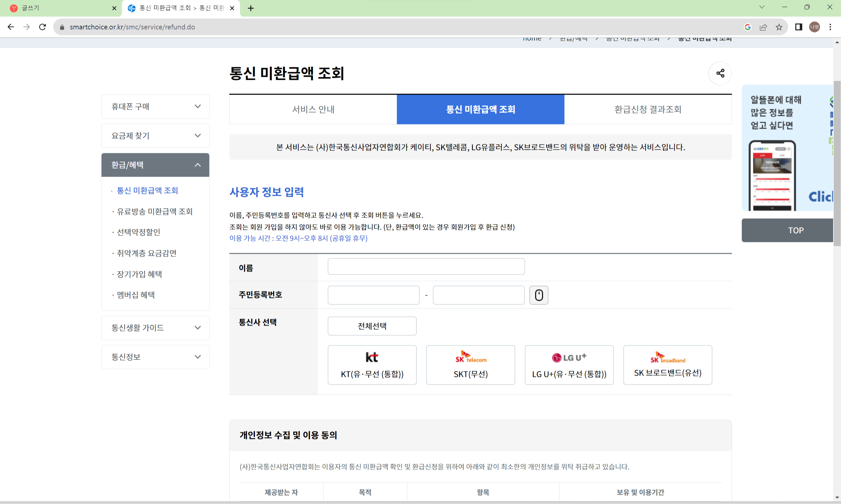Viewport: 841px width, 504px height.
Task: Click the share-this-page icon in address bar
Action: 763,27
